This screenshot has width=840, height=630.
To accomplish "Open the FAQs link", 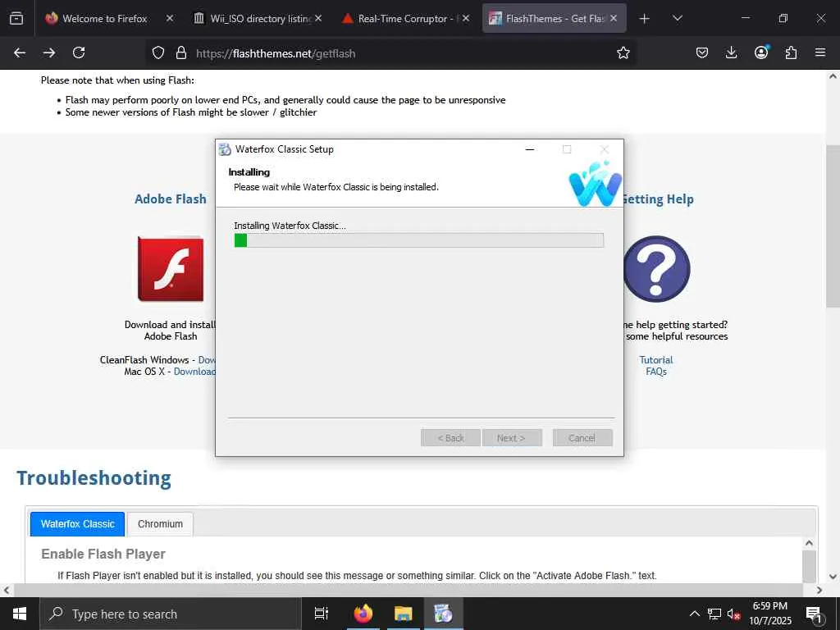I will (656, 372).
